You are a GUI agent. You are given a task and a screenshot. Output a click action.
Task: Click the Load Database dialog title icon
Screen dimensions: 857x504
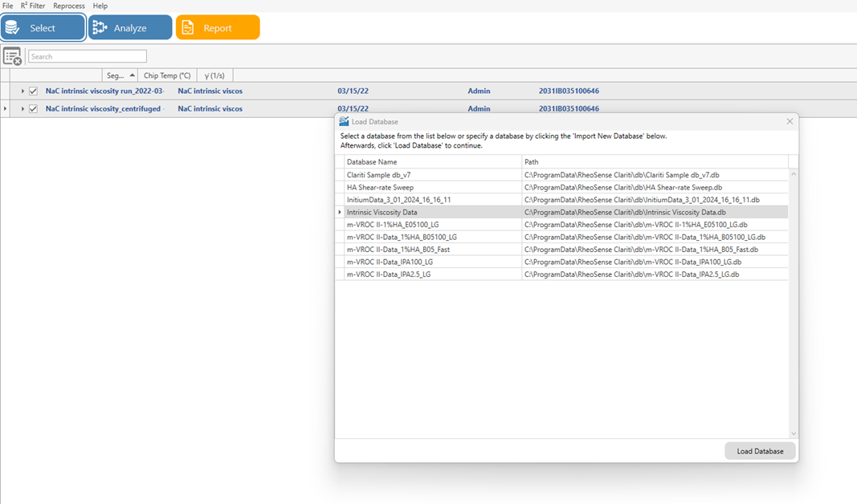pos(344,121)
